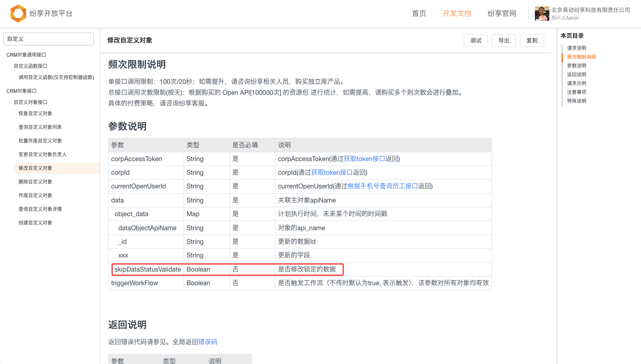Follow 获取token接口 link in corpId row

pos(332,173)
